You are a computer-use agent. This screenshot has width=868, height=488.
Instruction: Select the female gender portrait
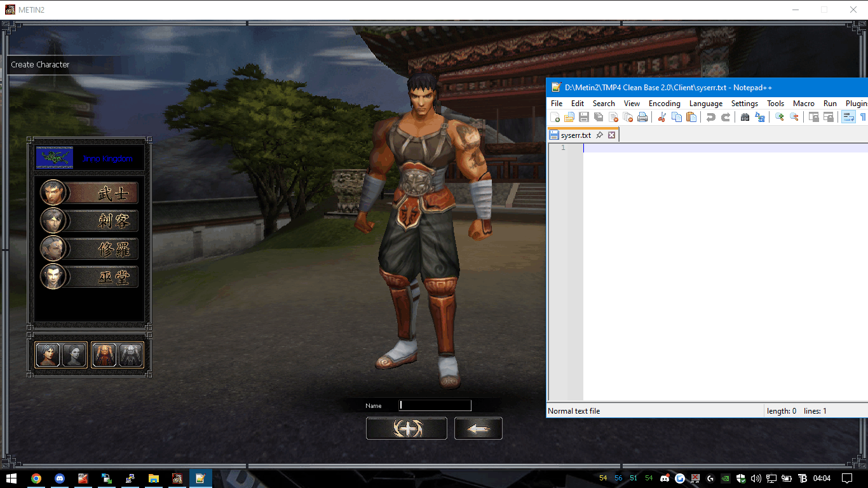click(74, 355)
